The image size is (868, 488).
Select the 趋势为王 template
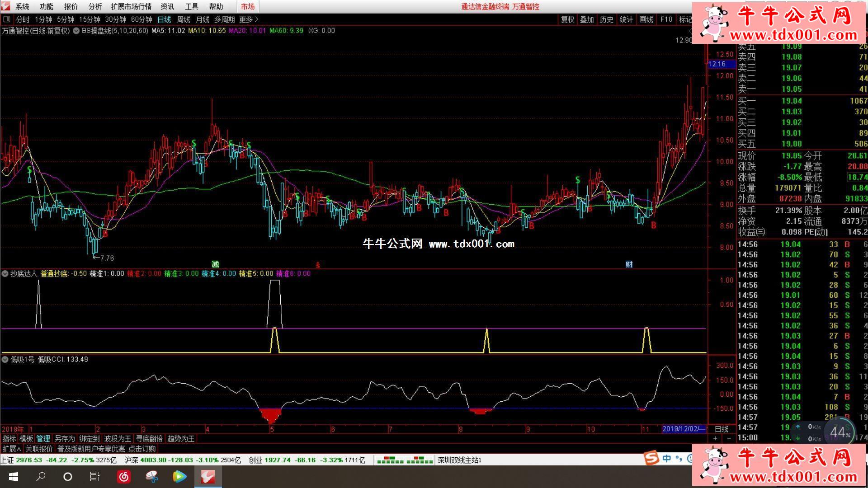tap(181, 439)
